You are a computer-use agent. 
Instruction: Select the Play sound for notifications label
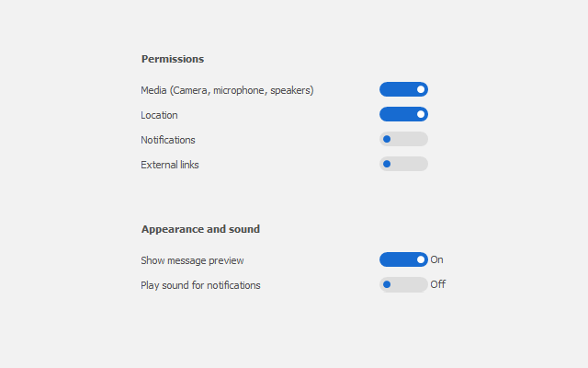point(200,285)
